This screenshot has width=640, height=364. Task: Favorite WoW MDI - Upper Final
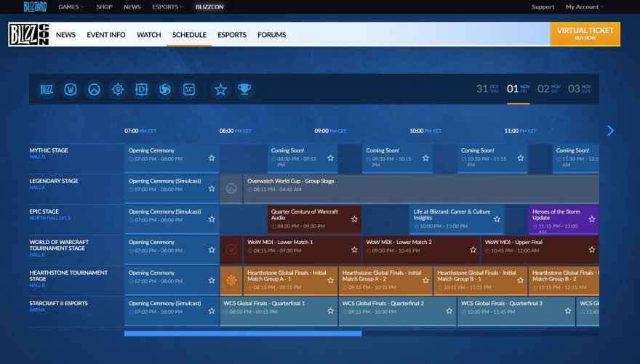point(592,249)
